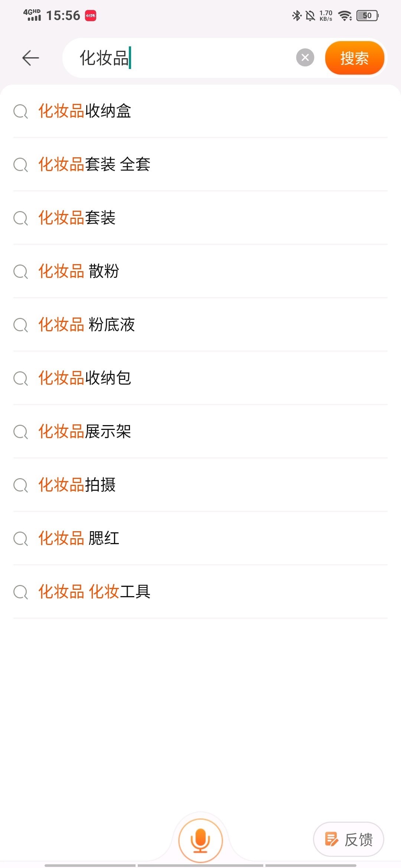Clear the search text with X icon
The height and width of the screenshot is (868, 401).
(x=305, y=57)
